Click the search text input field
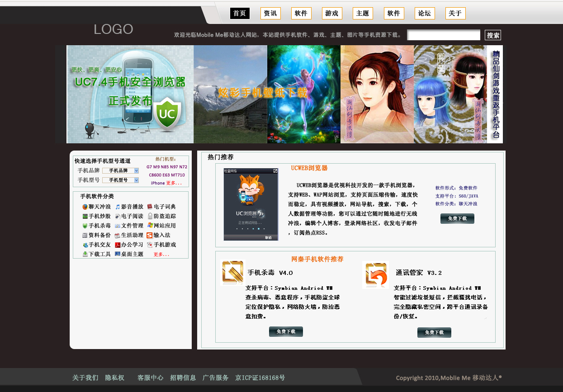563x392 pixels. point(444,35)
